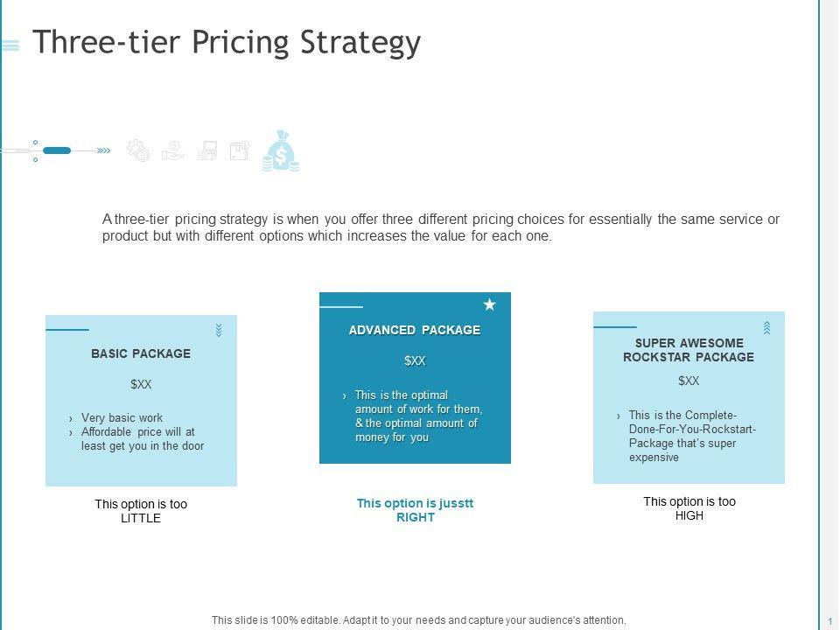Image resolution: width=840 pixels, height=630 pixels.
Task: Click the gear with dollar icon
Action: point(138,151)
